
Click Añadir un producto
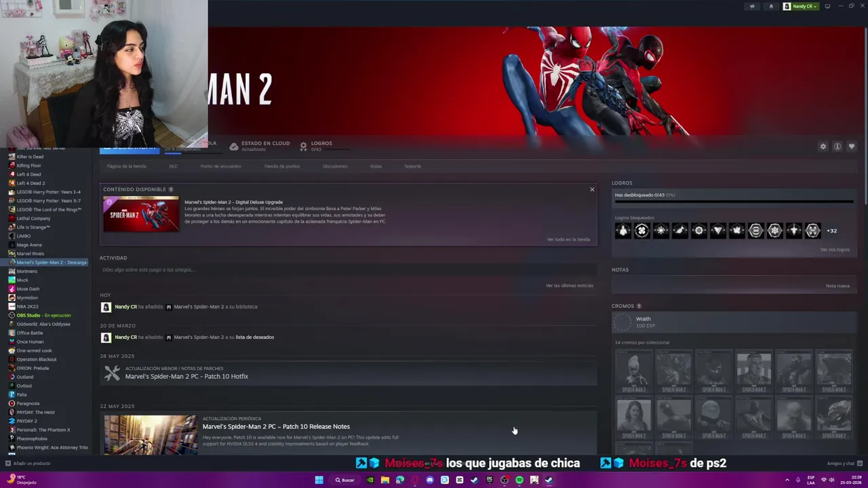28,464
